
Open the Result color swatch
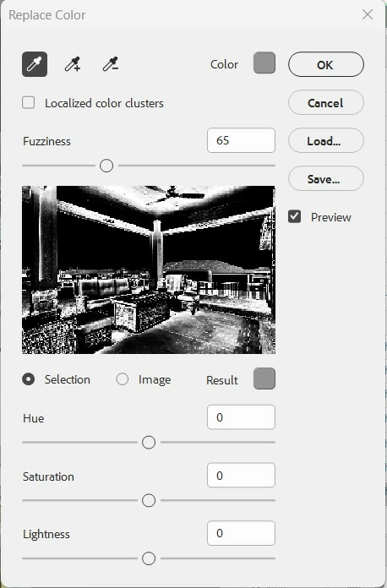tap(264, 378)
